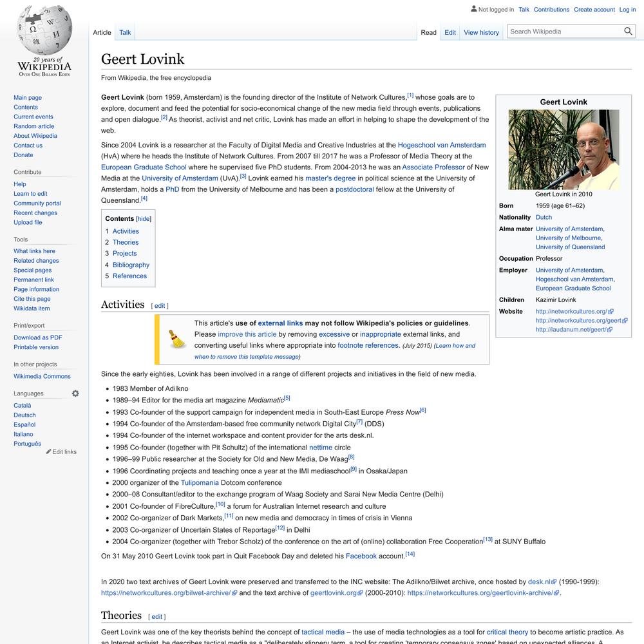Click the pencil Edit links icon
This screenshot has height=644, width=644.
click(x=48, y=451)
